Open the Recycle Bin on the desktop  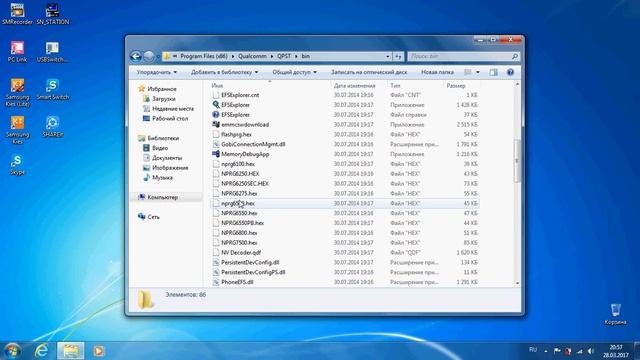click(x=616, y=313)
